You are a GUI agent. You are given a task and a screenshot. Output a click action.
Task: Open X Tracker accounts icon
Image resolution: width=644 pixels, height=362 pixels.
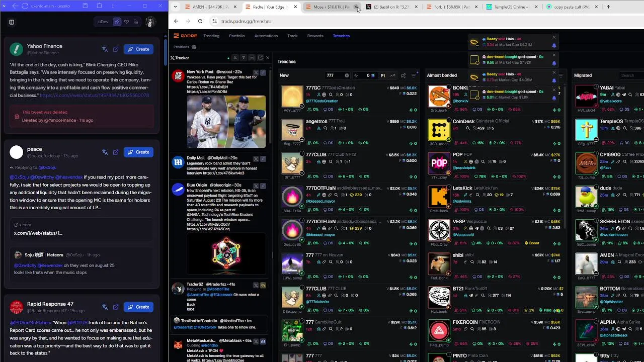235,58
